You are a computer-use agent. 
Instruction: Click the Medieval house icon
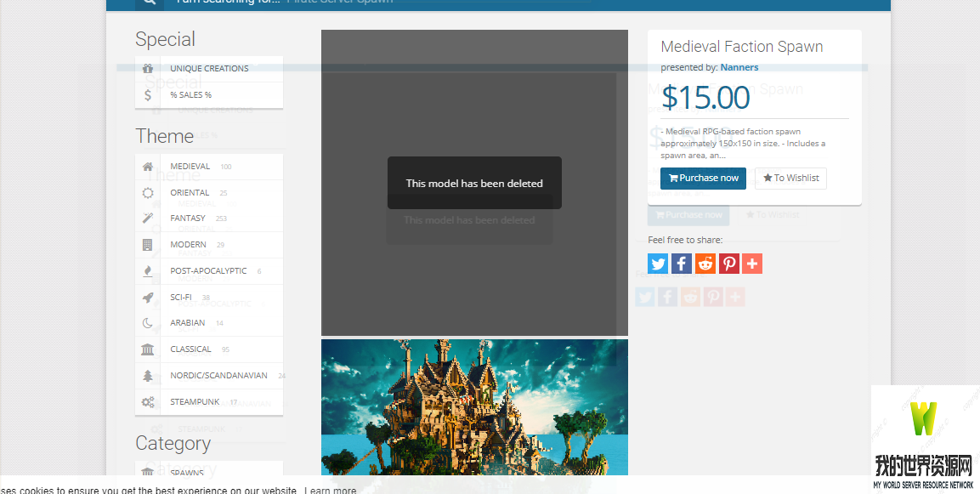coord(148,167)
